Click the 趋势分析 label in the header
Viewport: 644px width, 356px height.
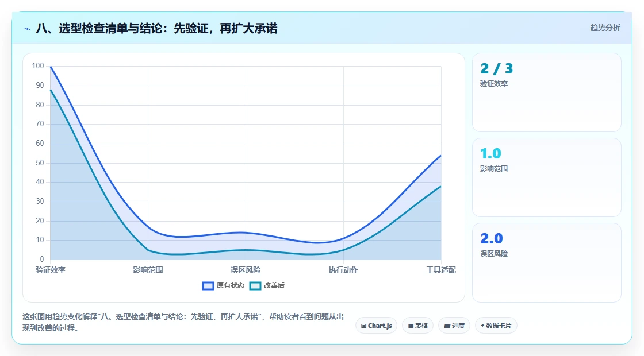coord(605,28)
